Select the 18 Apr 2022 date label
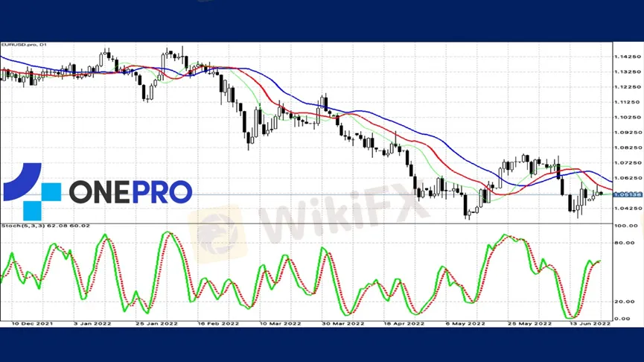This screenshot has height=362, width=644. click(404, 324)
